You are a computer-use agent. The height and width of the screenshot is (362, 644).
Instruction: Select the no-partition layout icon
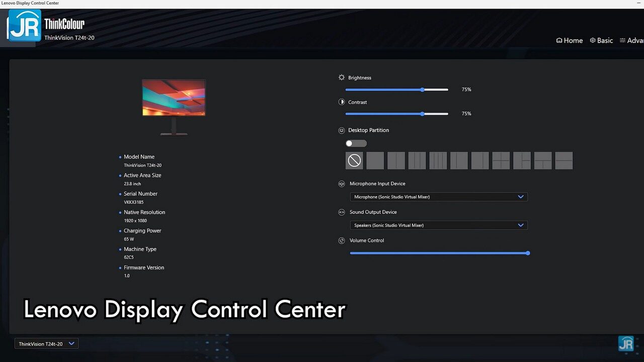point(354,161)
